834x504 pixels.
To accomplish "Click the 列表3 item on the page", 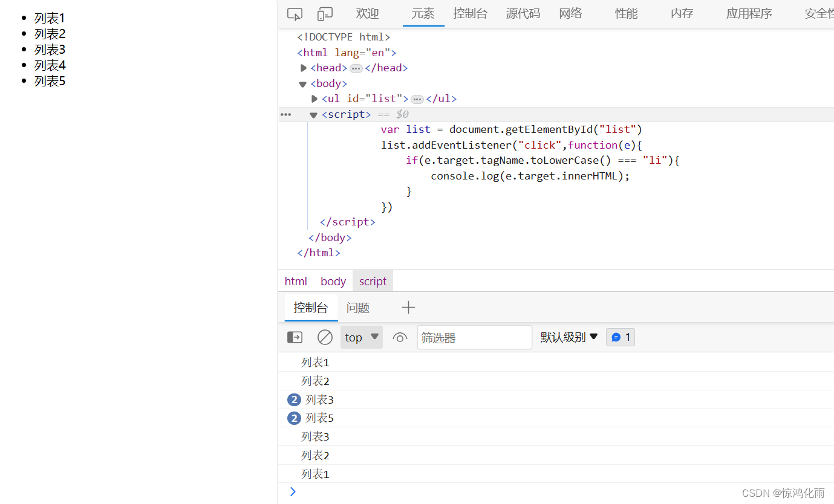I will click(x=50, y=50).
